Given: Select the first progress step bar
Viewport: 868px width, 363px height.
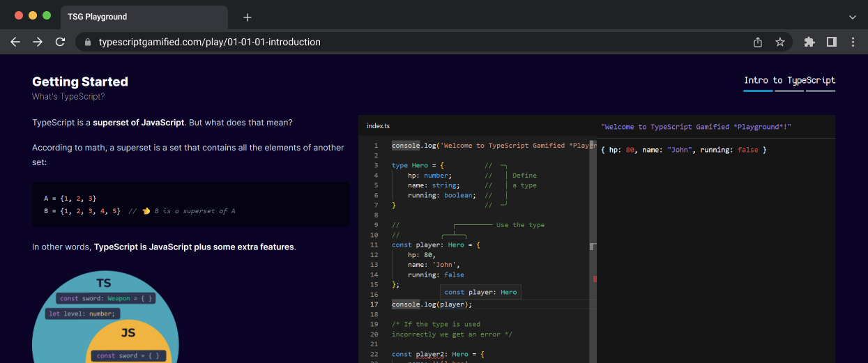Looking at the screenshot, I should pyautogui.click(x=759, y=91).
